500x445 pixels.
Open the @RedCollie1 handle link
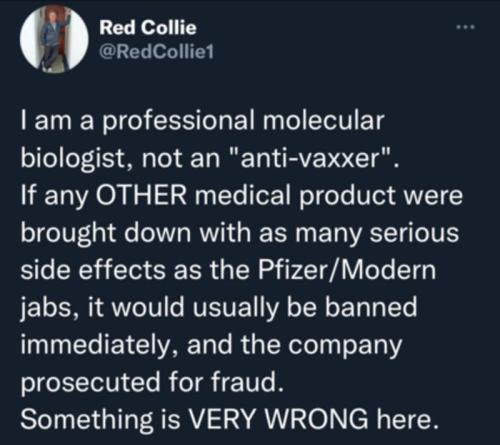pyautogui.click(x=156, y=52)
